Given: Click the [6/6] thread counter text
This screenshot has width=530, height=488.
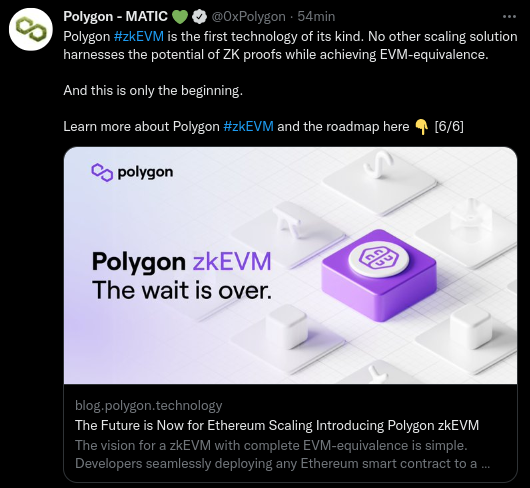Looking at the screenshot, I should (x=449, y=126).
